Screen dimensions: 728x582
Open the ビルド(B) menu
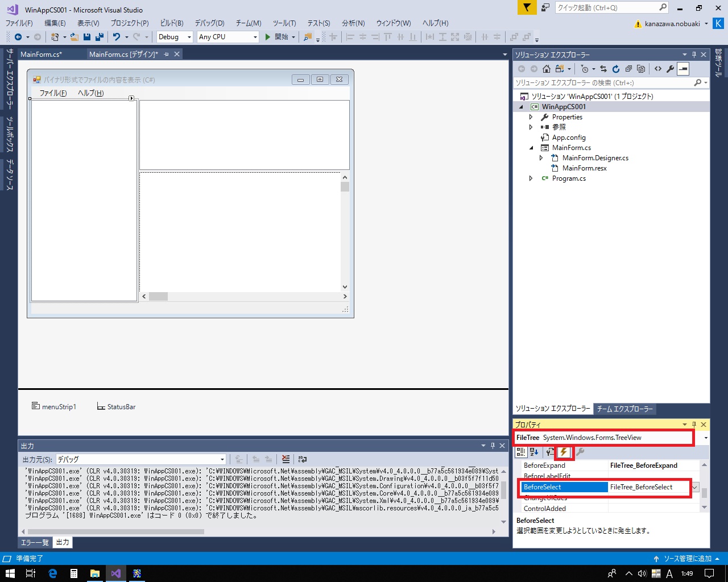(x=172, y=23)
